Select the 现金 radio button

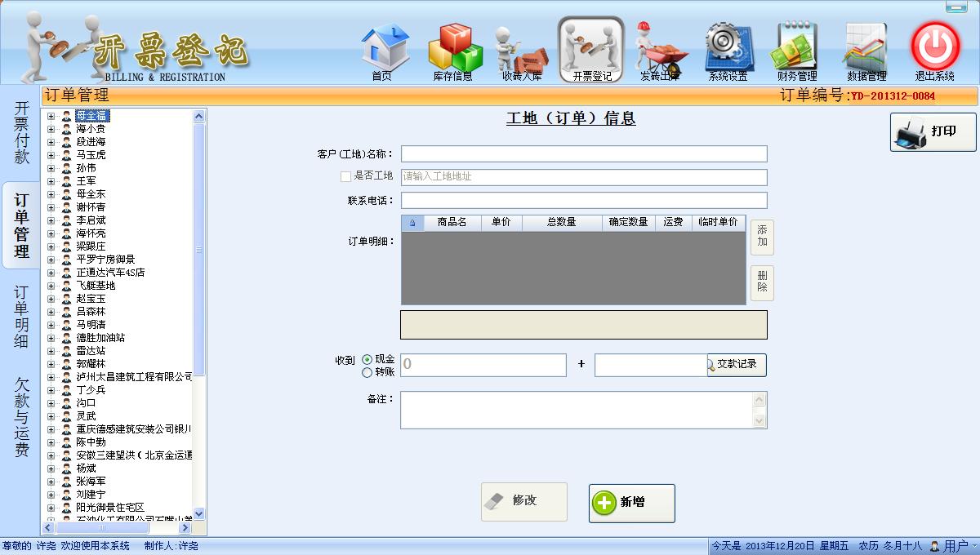click(x=367, y=360)
